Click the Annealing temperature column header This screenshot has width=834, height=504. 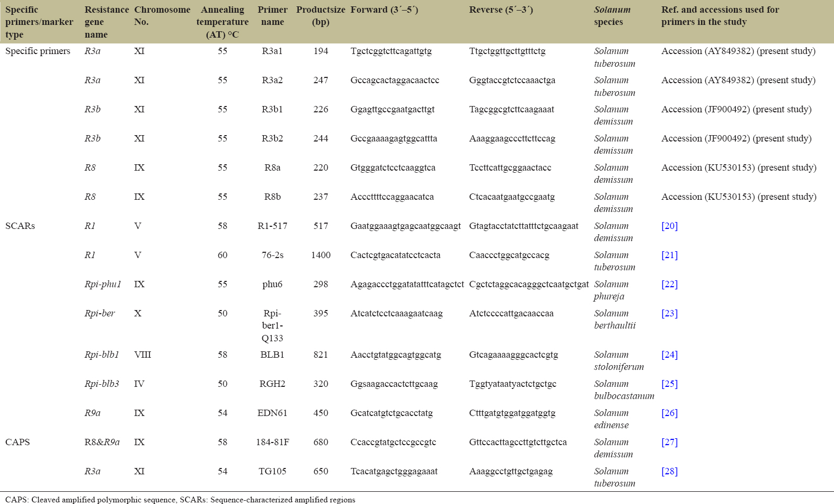(222, 22)
